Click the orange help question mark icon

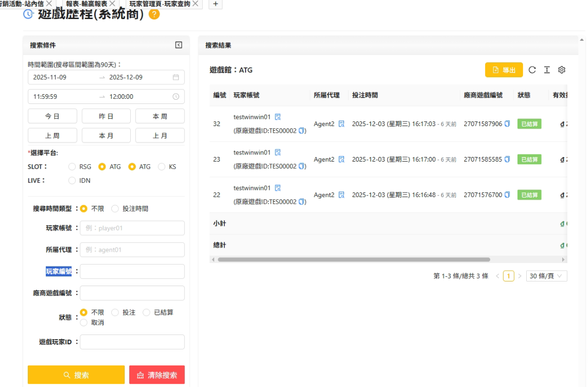click(154, 14)
